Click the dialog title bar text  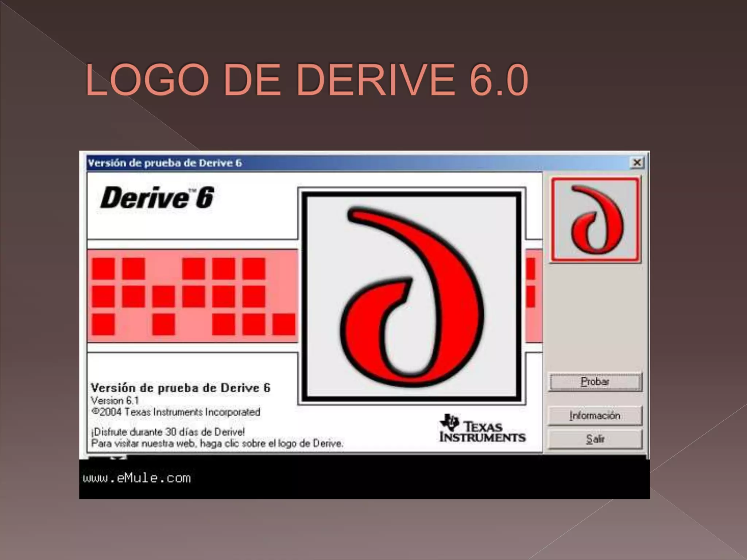coord(165,163)
